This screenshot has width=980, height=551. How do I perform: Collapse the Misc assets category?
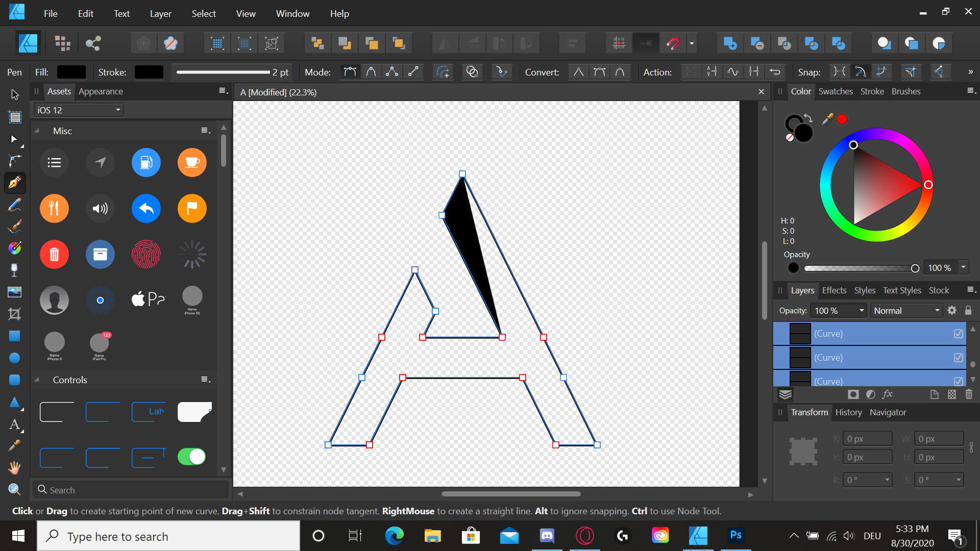(x=37, y=131)
